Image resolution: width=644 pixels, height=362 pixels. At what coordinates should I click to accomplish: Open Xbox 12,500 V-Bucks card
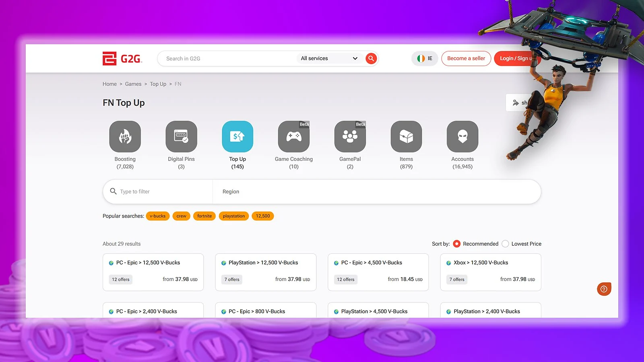pyautogui.click(x=491, y=272)
